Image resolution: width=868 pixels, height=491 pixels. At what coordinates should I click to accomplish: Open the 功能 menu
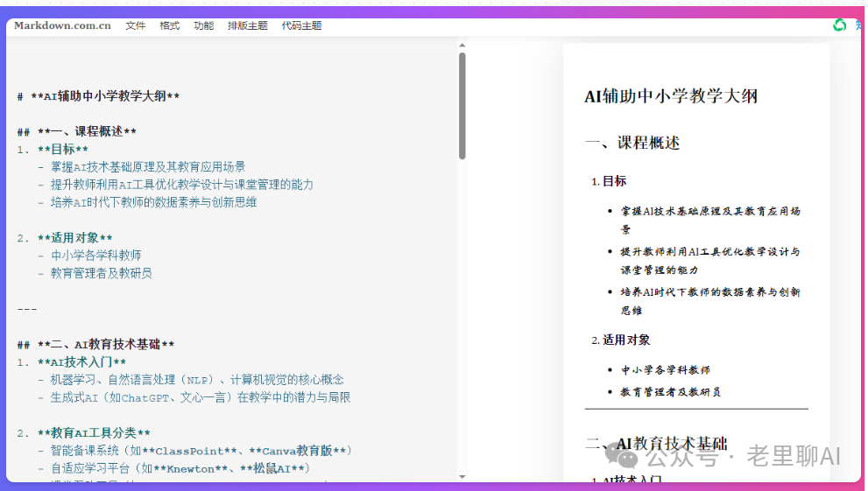[x=203, y=25]
